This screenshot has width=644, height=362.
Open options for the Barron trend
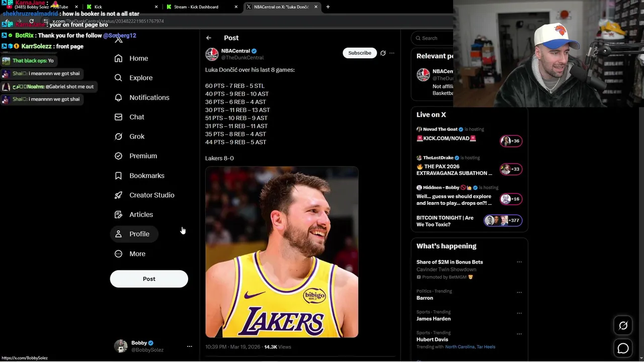tap(519, 292)
